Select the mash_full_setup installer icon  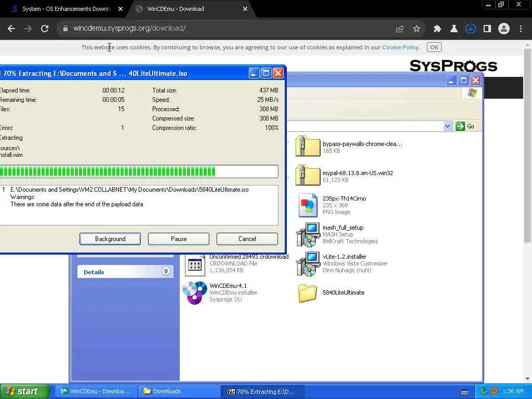tap(308, 234)
